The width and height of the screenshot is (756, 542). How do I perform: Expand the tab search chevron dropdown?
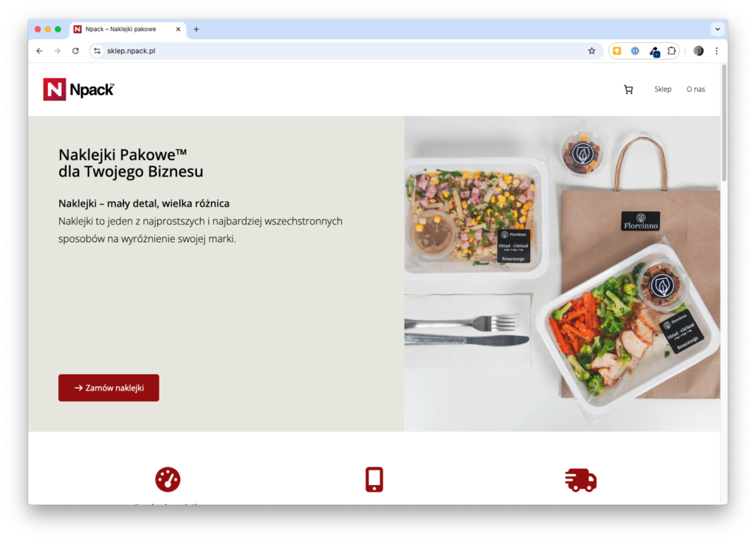pos(718,29)
